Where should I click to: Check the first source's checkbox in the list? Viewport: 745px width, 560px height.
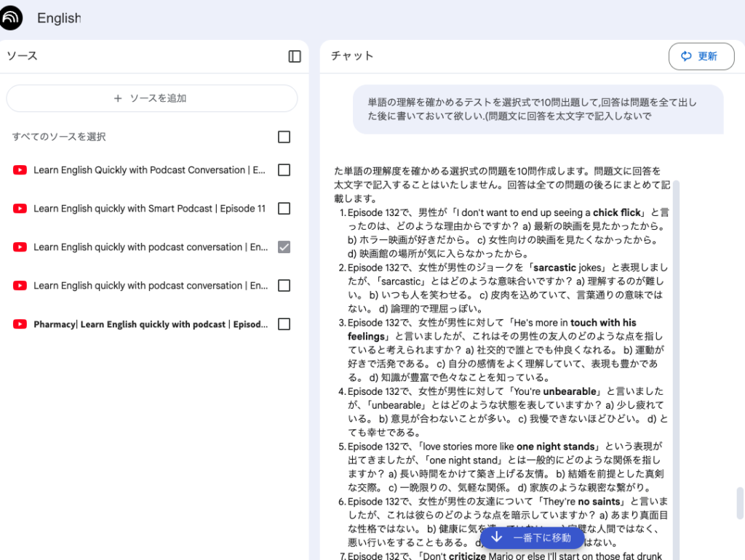[x=284, y=170]
